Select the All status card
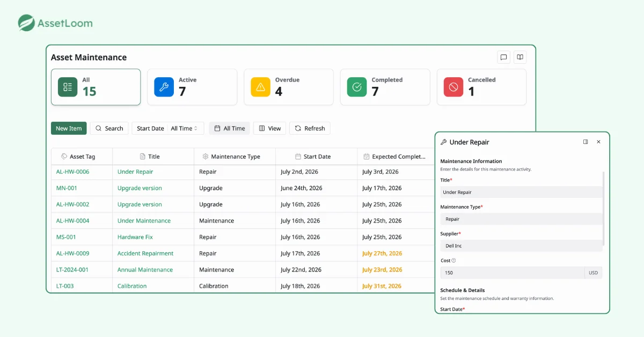This screenshot has height=337, width=644. coord(96,87)
